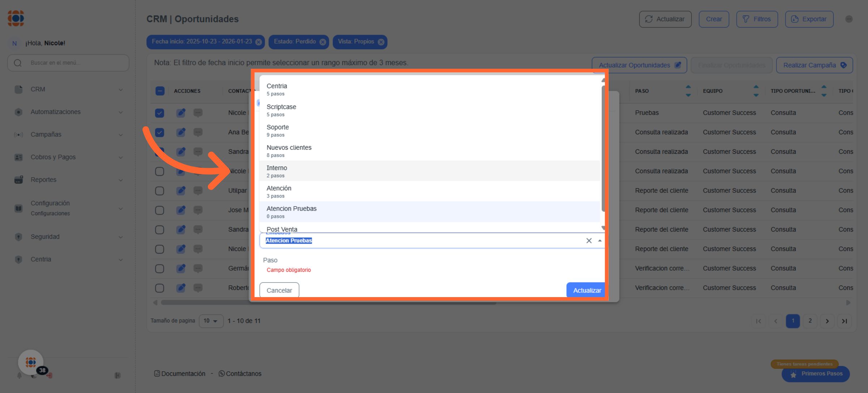Click Cancelar in the dialog
The height and width of the screenshot is (393, 868).
[x=279, y=290]
